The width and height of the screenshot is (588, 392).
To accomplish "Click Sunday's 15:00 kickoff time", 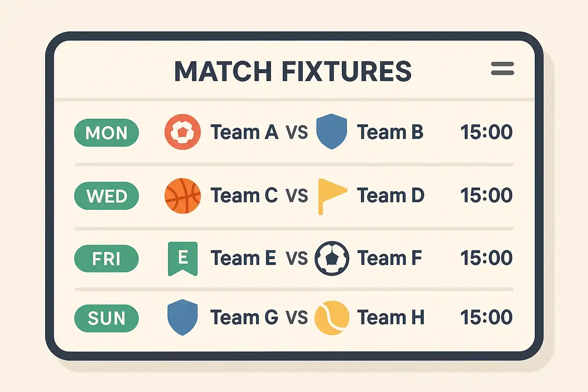I will pos(486,318).
